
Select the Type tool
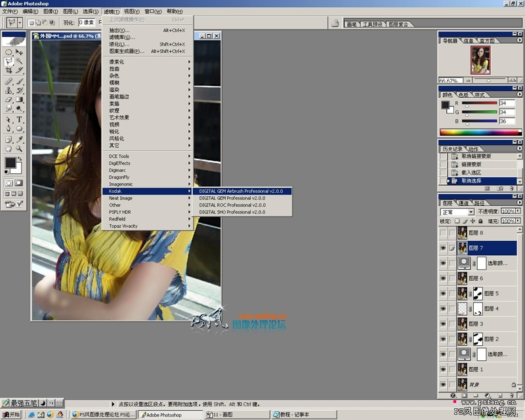click(19, 119)
